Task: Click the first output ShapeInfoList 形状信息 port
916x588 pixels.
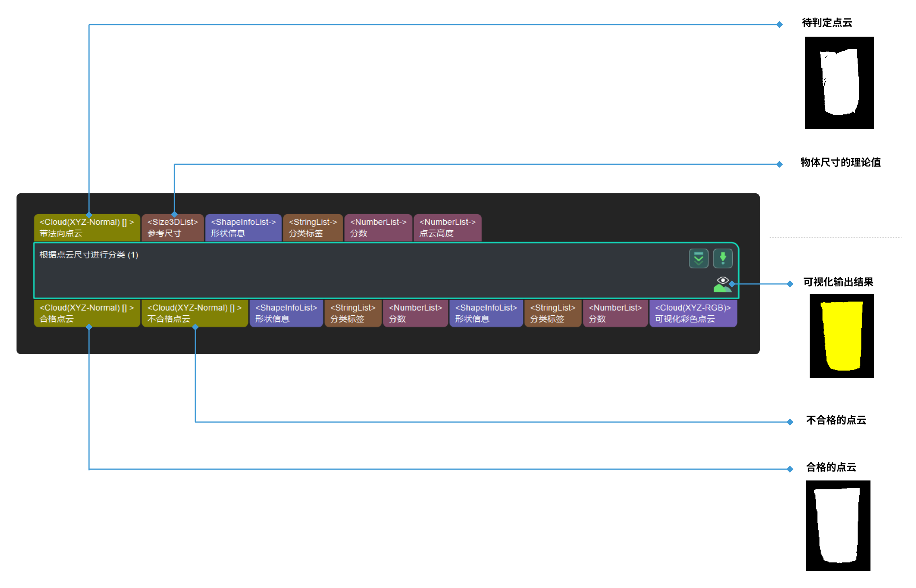Action: click(286, 313)
